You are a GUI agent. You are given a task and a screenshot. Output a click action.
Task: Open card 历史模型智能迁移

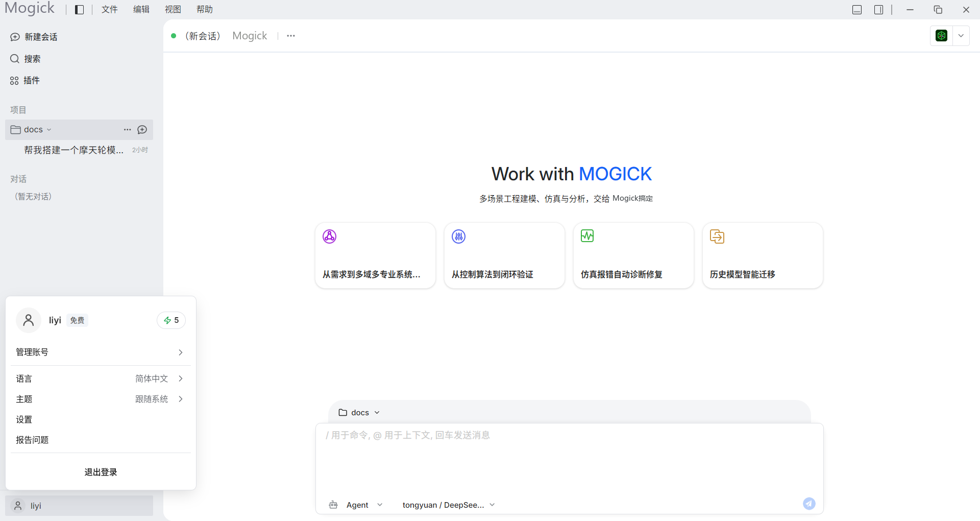click(x=763, y=255)
